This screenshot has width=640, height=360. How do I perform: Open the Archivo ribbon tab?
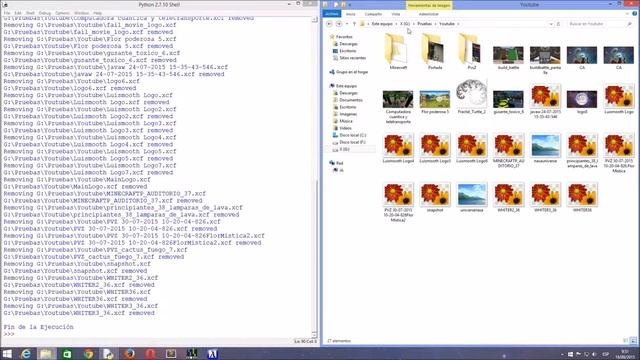[331, 14]
